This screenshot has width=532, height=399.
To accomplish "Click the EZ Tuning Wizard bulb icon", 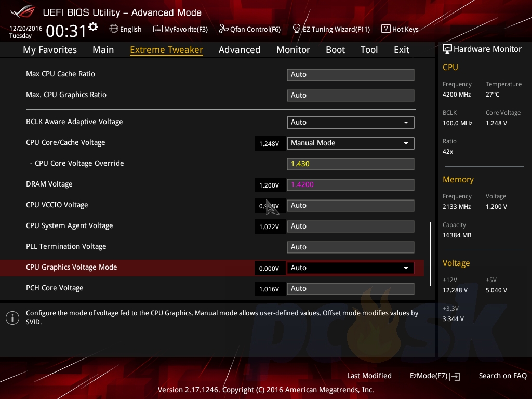I will (296, 29).
